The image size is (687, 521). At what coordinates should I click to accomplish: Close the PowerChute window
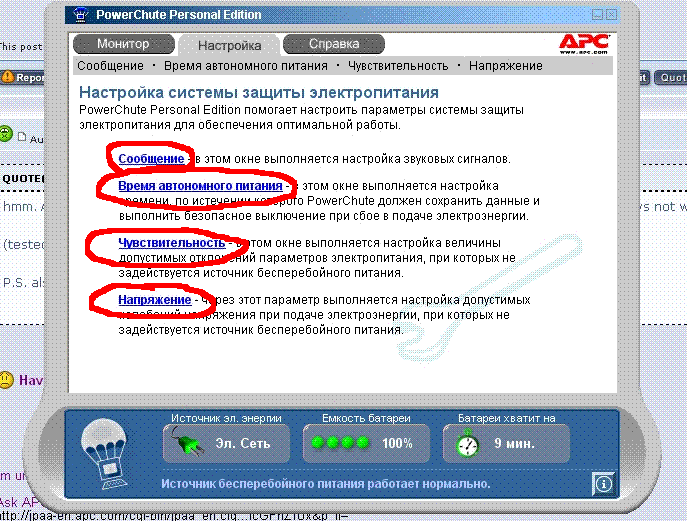point(612,14)
